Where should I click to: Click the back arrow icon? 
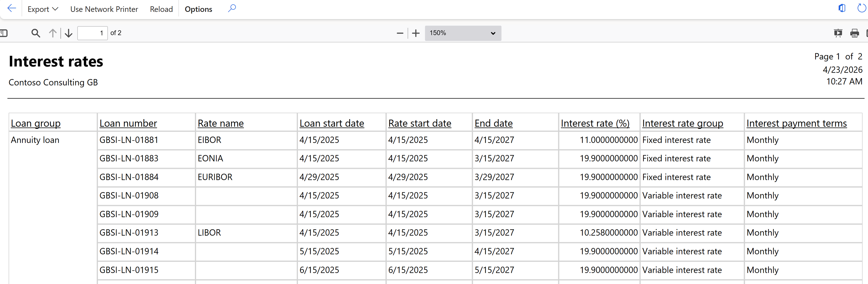11,9
